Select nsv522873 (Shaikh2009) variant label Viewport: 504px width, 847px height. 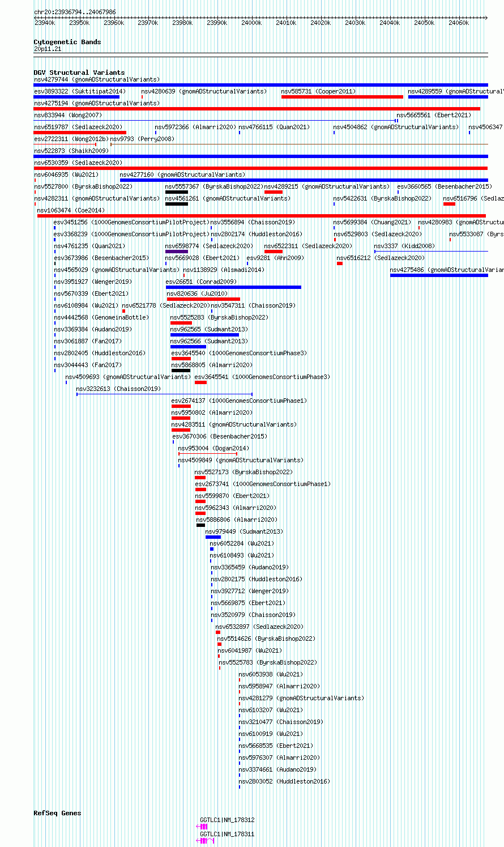71,151
